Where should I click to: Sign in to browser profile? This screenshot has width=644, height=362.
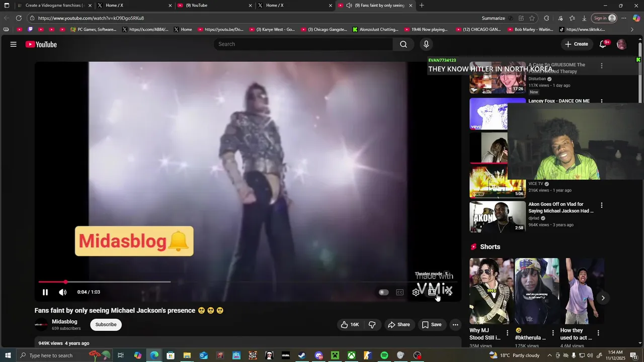[604, 18]
